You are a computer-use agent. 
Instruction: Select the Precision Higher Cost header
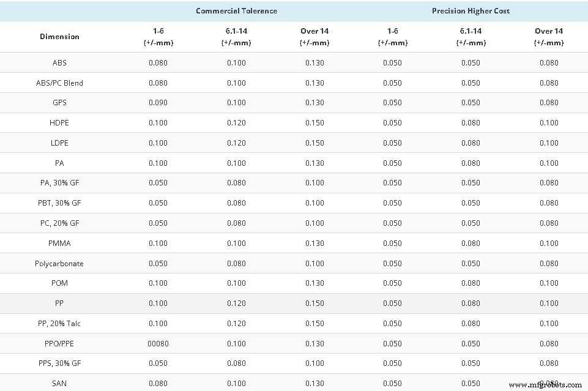click(x=471, y=10)
